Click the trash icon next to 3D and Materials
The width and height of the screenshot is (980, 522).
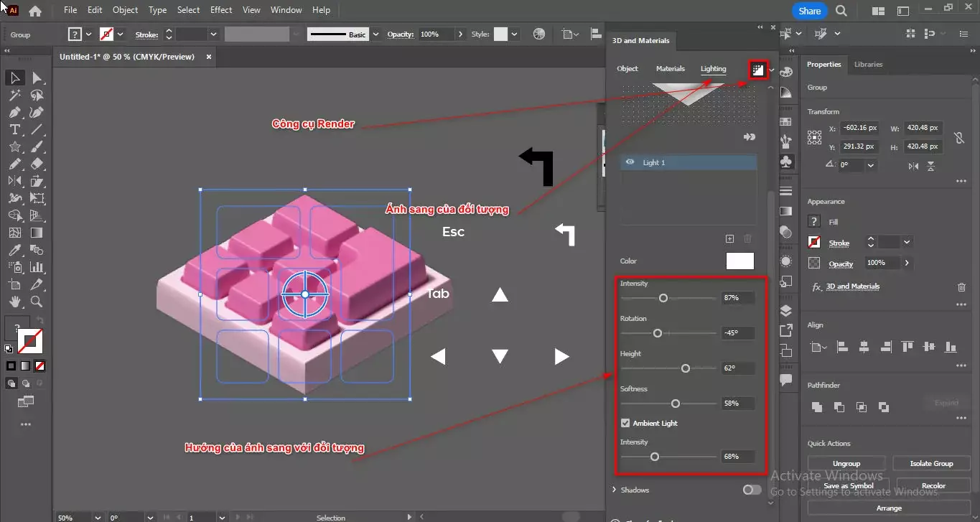click(961, 286)
